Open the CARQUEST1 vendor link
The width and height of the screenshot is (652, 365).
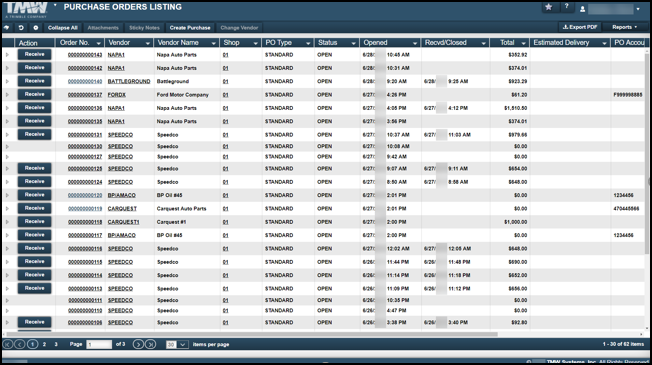123,222
